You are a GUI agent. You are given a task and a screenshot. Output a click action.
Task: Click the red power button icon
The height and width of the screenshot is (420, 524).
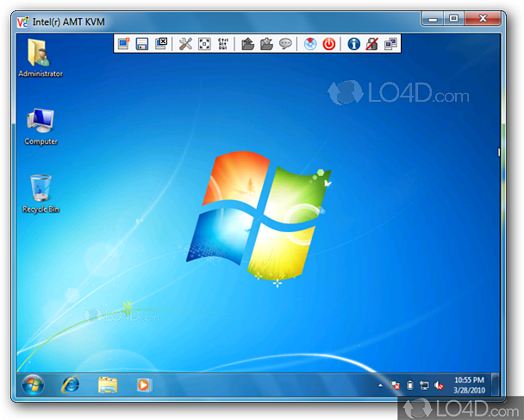(329, 44)
